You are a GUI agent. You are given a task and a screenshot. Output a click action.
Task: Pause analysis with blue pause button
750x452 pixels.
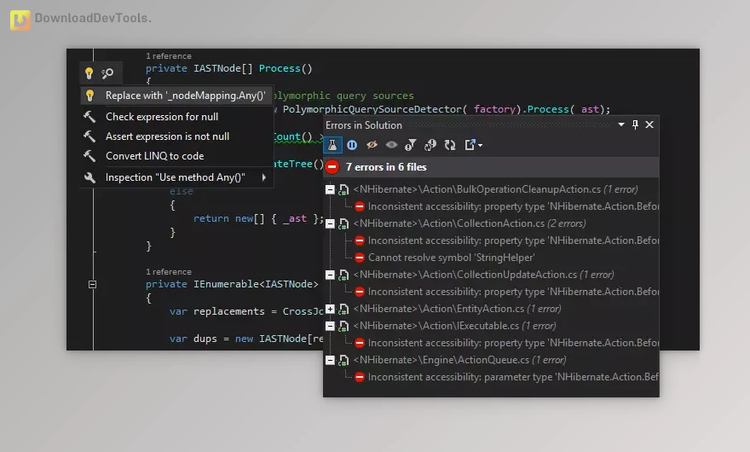352,145
